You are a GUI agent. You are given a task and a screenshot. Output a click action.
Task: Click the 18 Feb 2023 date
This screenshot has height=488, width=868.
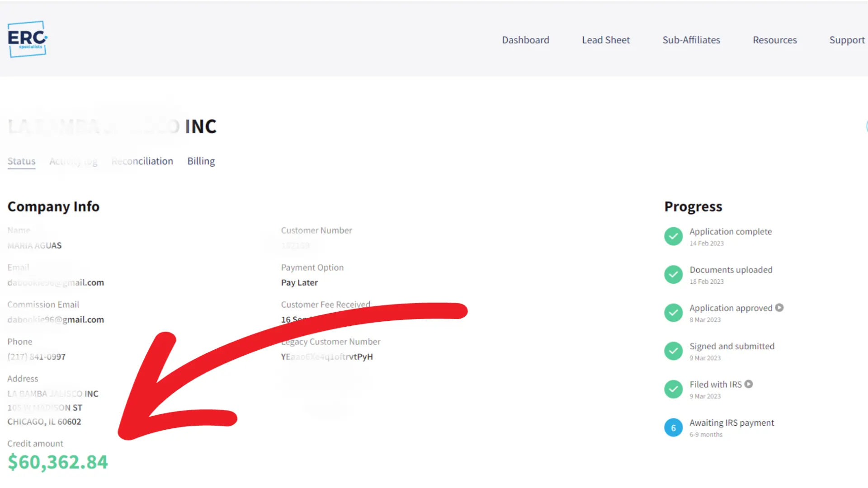tap(707, 282)
